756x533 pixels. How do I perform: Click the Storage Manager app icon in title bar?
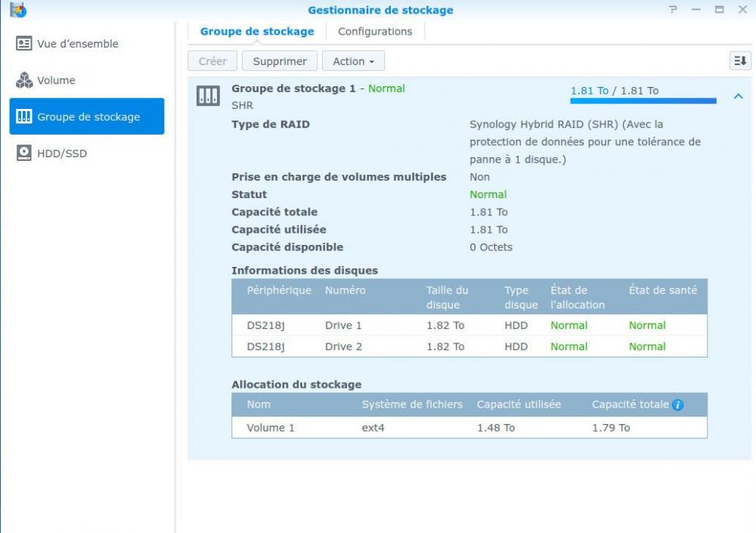[17, 11]
